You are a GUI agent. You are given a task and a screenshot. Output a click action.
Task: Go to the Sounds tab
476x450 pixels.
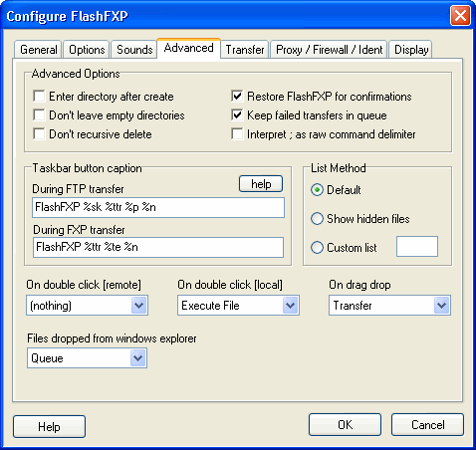coord(134,50)
